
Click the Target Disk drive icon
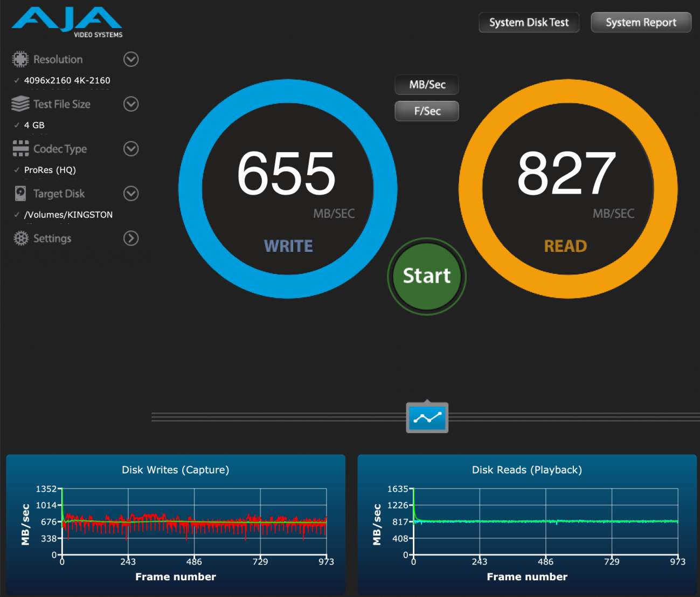[20, 193]
